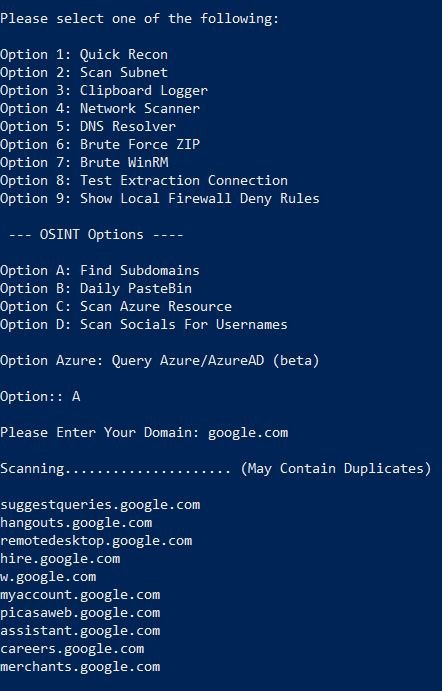Select the Option 8: Test Extraction Connection line

(x=144, y=181)
